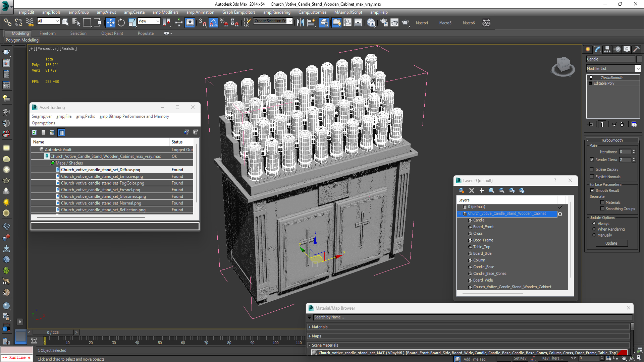The image size is (644, 362).
Task: Collapse the Church_Votive_Candle_Stand_Wooden_Cabinet layer
Action: tap(460, 214)
